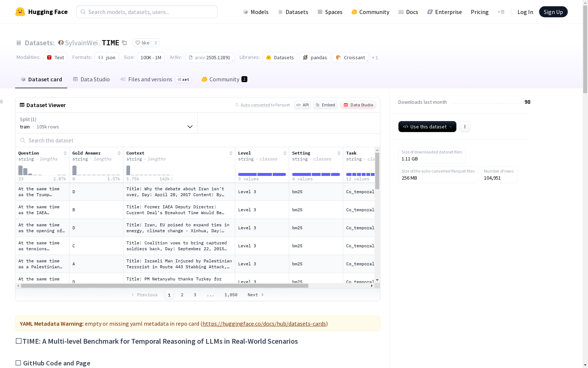Click the table's horizontal scrollbar
The width and height of the screenshot is (588, 368).
click(165, 286)
